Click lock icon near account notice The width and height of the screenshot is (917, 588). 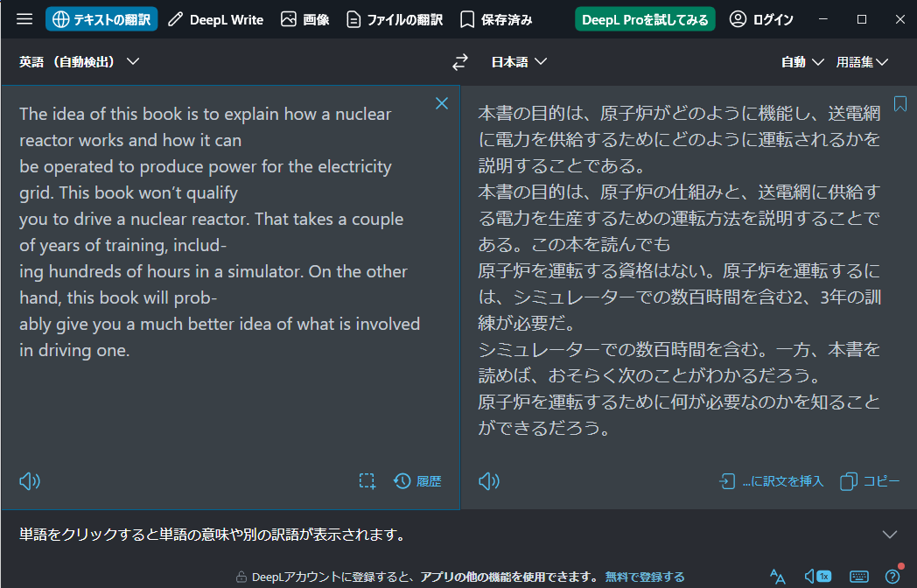tap(241, 577)
